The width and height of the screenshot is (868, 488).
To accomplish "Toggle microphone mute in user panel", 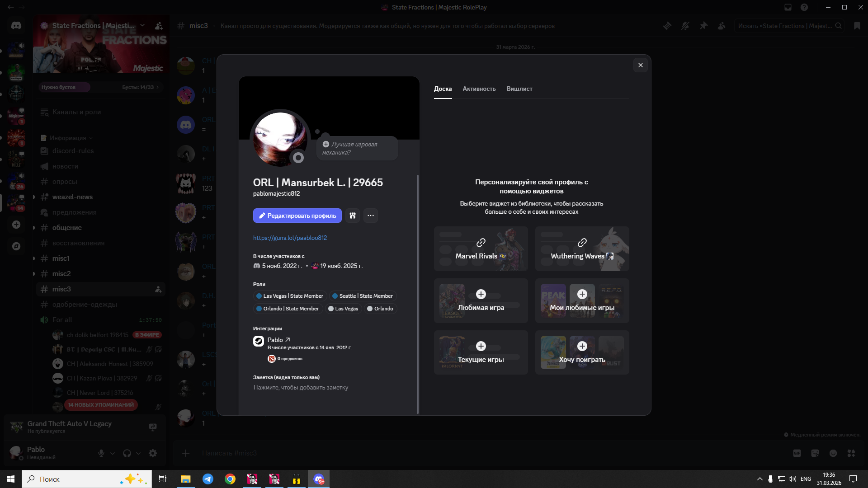I will [x=101, y=453].
